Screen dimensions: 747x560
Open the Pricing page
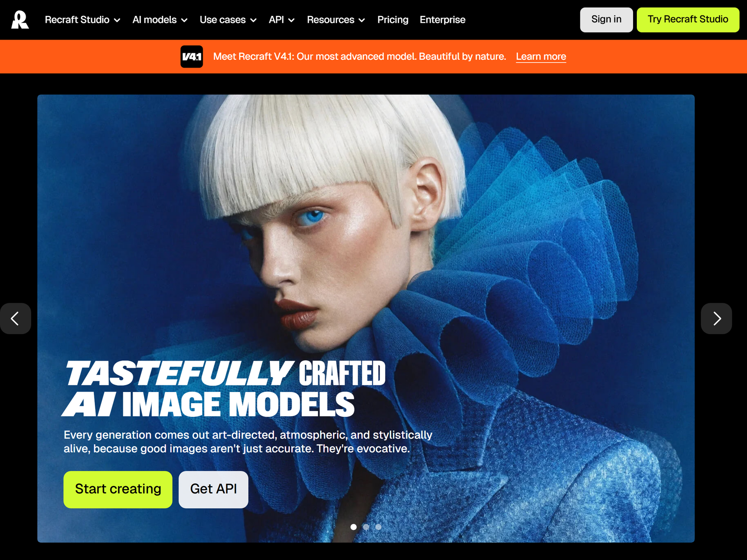coord(393,20)
